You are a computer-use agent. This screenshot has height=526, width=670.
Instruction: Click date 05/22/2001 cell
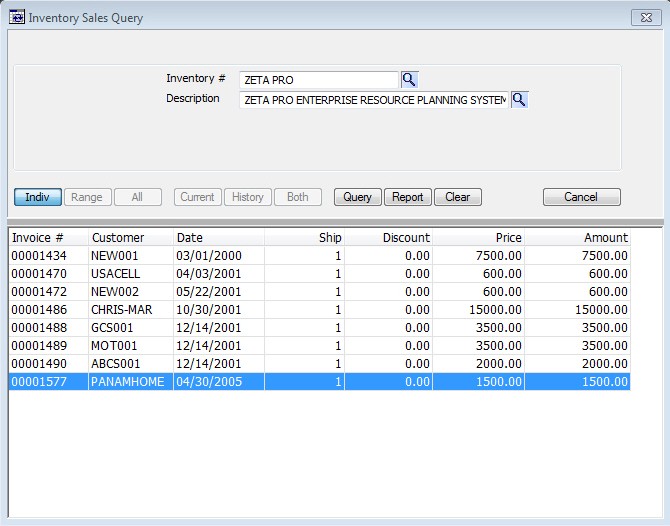(219, 291)
